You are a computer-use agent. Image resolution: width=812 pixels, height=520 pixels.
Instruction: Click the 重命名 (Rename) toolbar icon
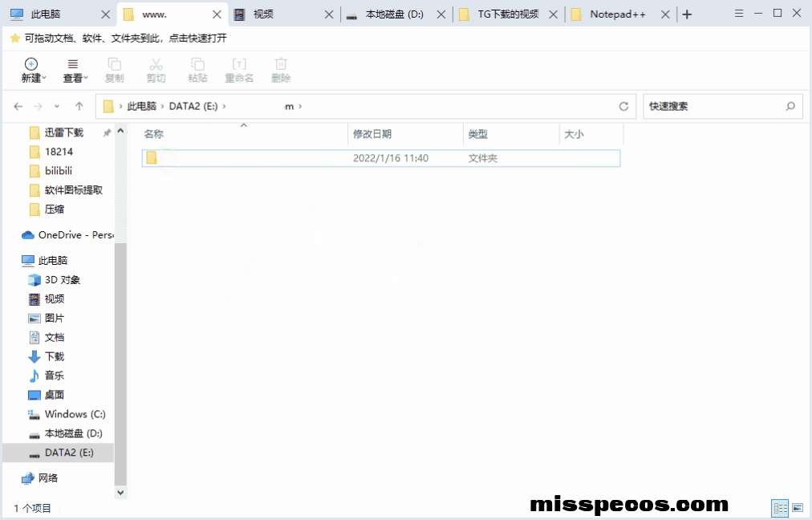pyautogui.click(x=239, y=71)
